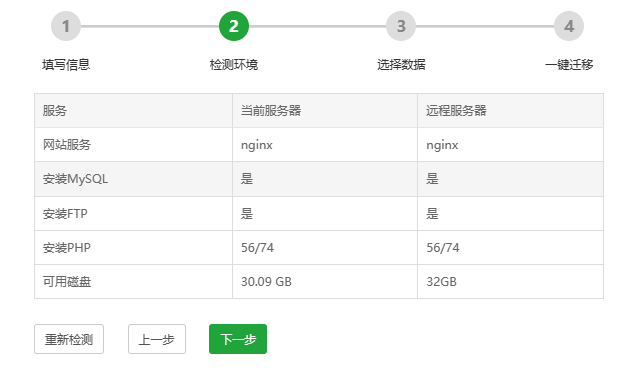This screenshot has width=628, height=373.
Task: Click the 当前服务器 column header
Action: 325,111
